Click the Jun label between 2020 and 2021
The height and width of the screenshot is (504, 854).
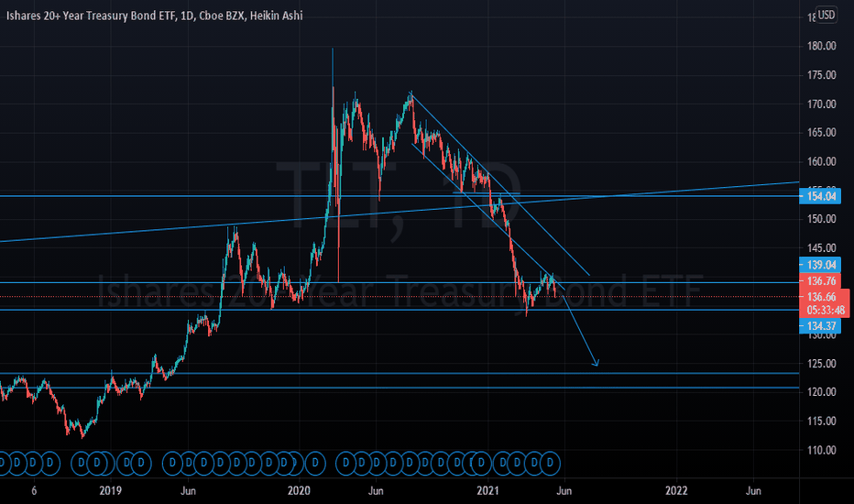[x=376, y=491]
